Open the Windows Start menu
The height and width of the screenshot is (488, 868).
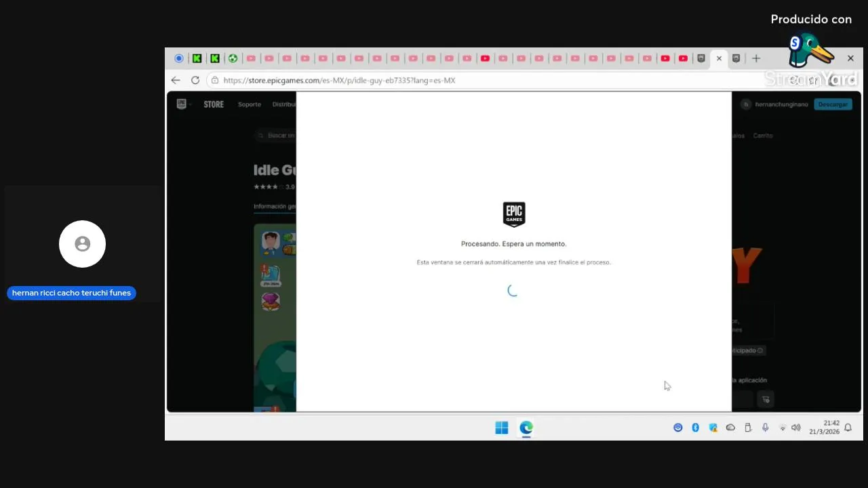pyautogui.click(x=502, y=428)
